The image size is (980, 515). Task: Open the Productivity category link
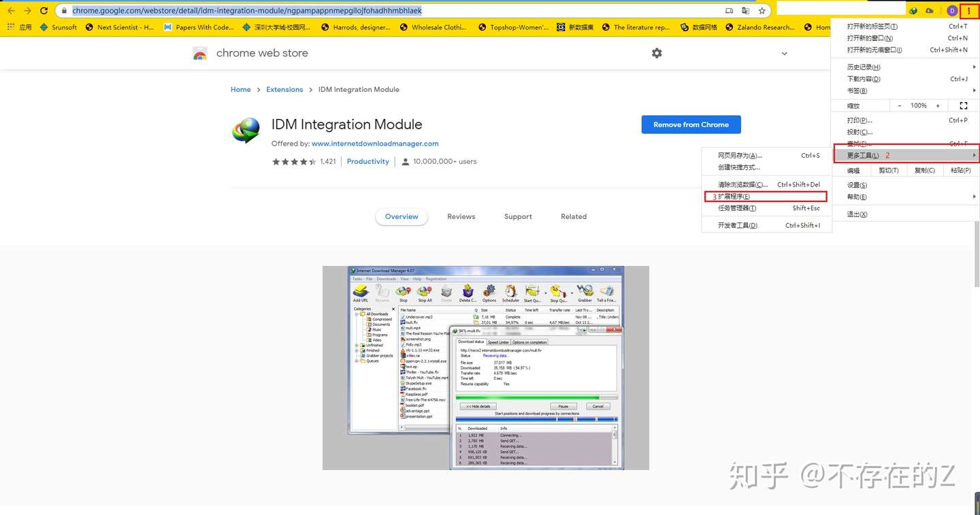[x=368, y=161]
